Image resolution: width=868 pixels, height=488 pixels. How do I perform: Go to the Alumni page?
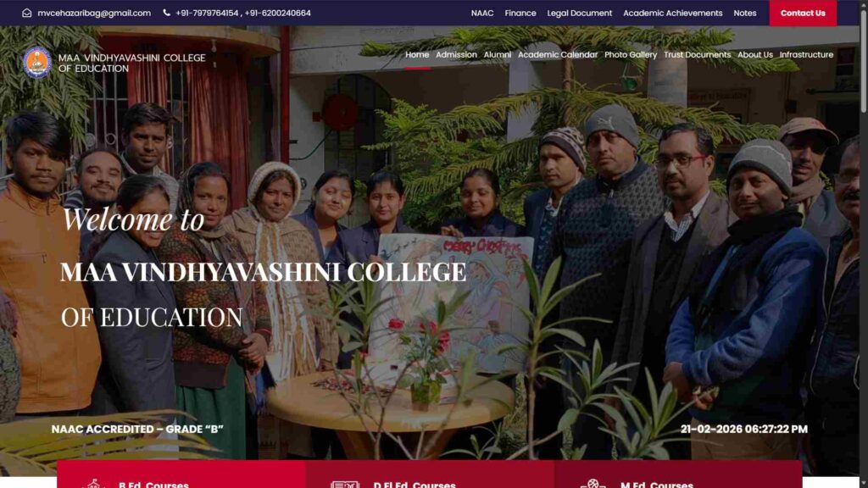[497, 55]
